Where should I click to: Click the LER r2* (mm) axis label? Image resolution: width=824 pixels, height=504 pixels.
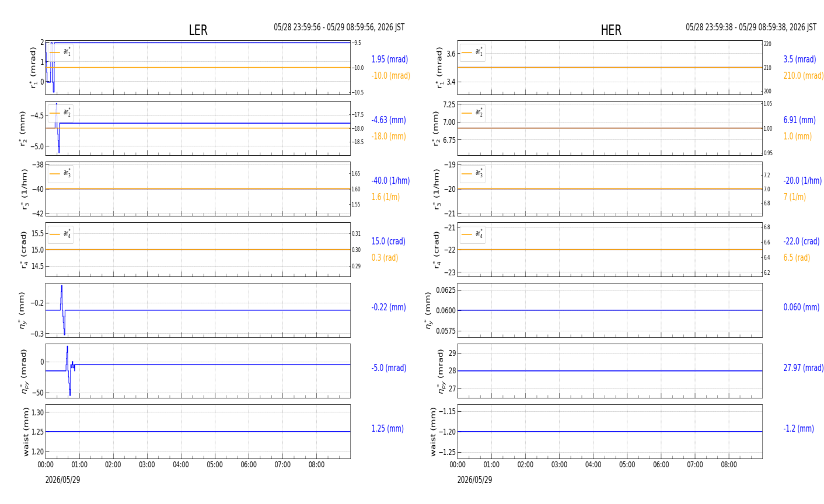(24, 128)
